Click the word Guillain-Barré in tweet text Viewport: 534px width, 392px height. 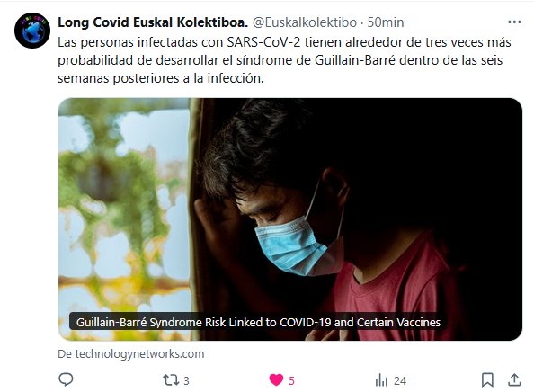355,60
